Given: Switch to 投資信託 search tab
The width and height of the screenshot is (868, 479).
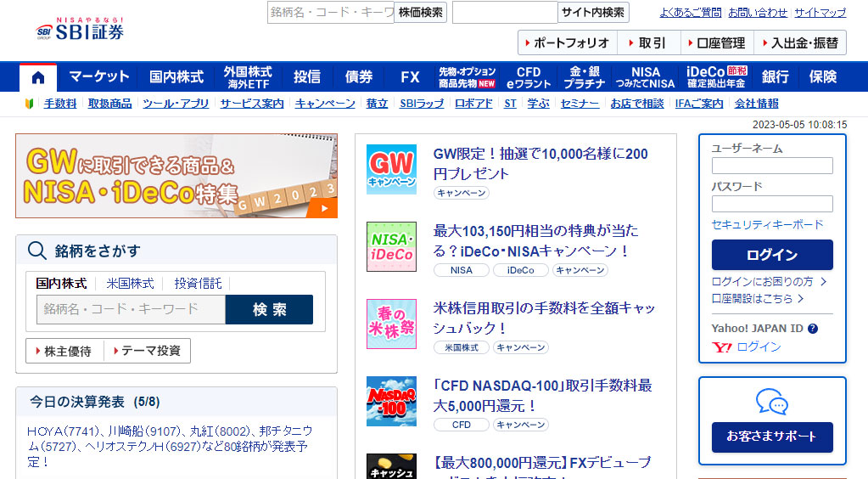Looking at the screenshot, I should (199, 284).
